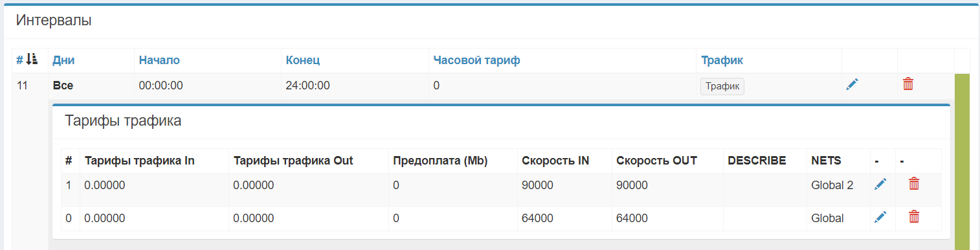Sort intervals by the # column icon
Image resolution: width=980 pixels, height=250 pixels.
coord(32,60)
